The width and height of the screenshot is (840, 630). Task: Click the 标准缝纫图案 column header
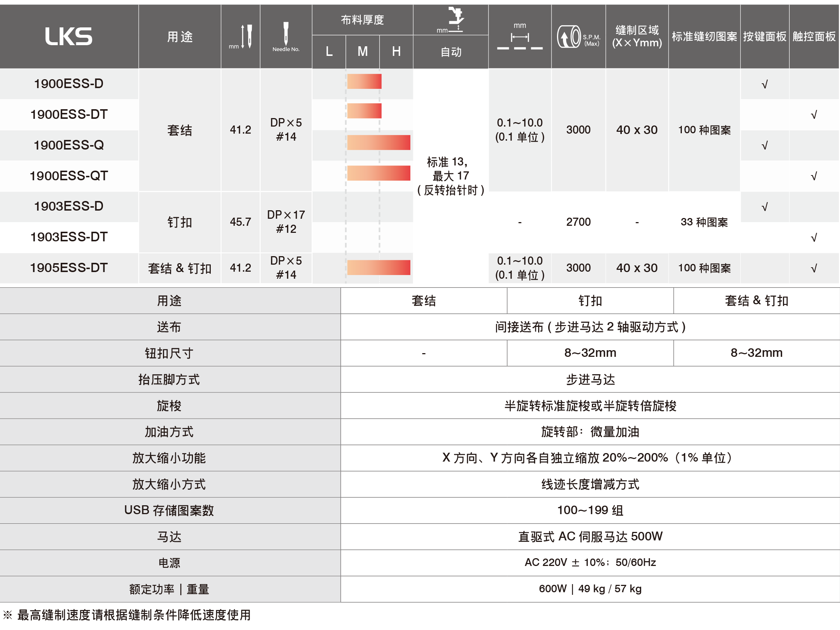pyautogui.click(x=704, y=36)
